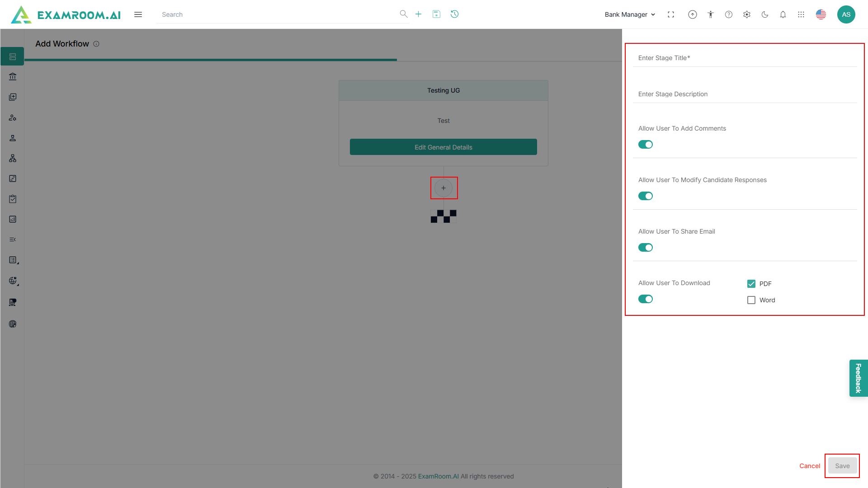
Task: Click the Feedback side tab
Action: (x=858, y=378)
